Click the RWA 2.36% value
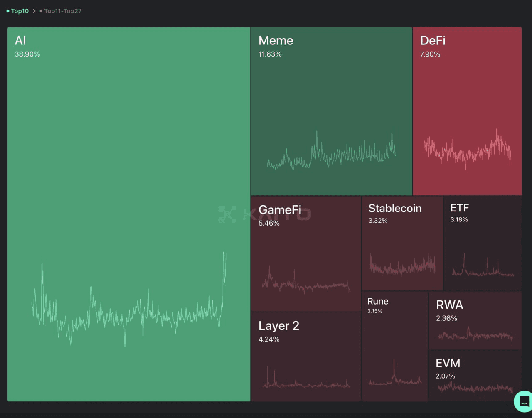Image resolution: width=532 pixels, height=418 pixels. point(446,318)
